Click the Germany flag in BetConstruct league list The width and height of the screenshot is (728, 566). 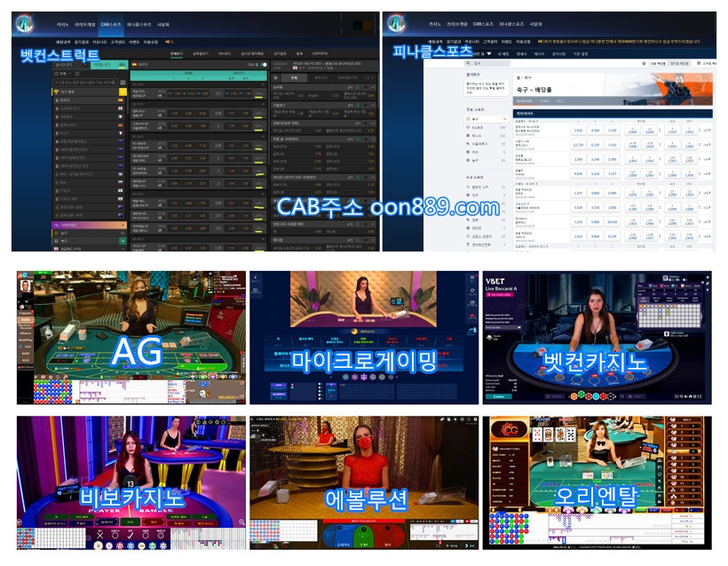point(120,125)
